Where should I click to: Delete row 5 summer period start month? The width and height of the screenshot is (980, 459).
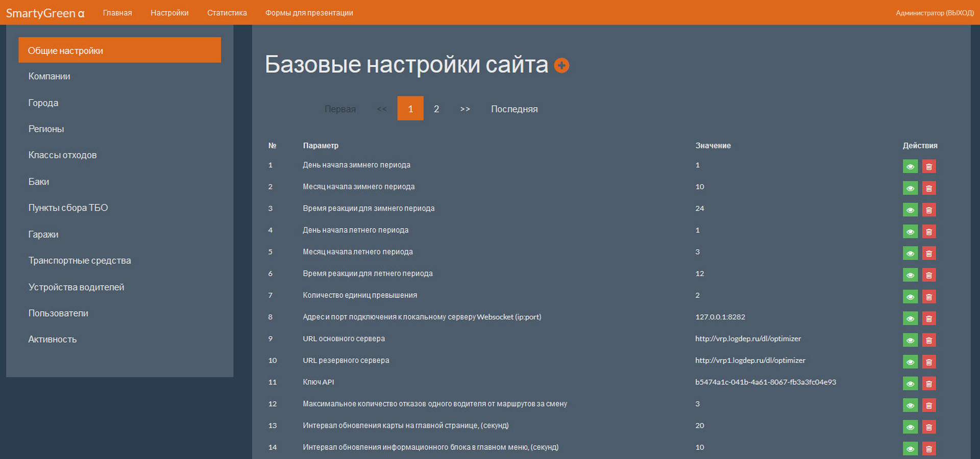(x=929, y=253)
